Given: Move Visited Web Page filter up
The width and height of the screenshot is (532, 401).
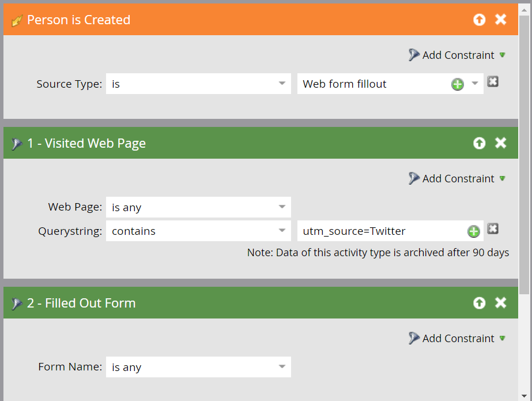Looking at the screenshot, I should pyautogui.click(x=479, y=143).
